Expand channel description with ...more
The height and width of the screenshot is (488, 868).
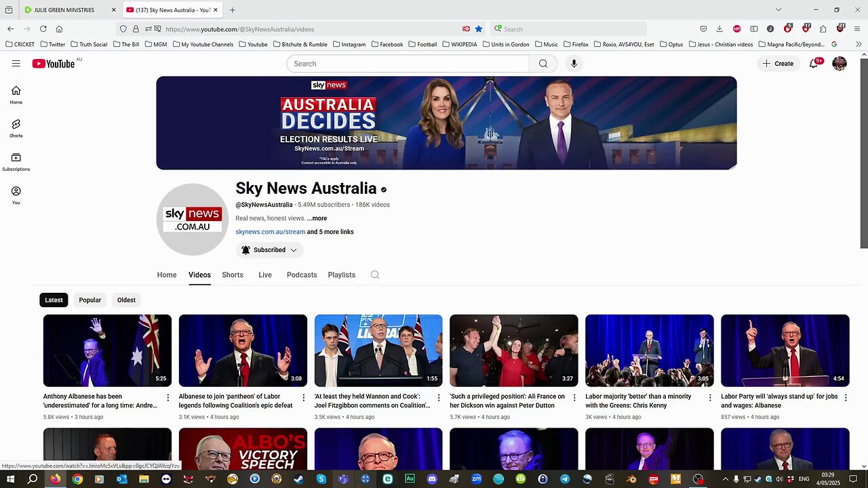[317, 218]
